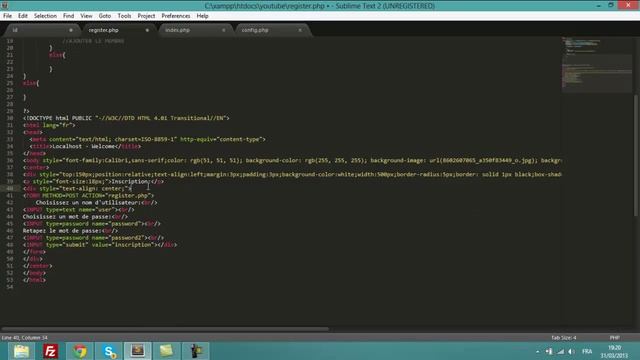
Task: Click the volume speaker tray icon
Action: tap(571, 351)
